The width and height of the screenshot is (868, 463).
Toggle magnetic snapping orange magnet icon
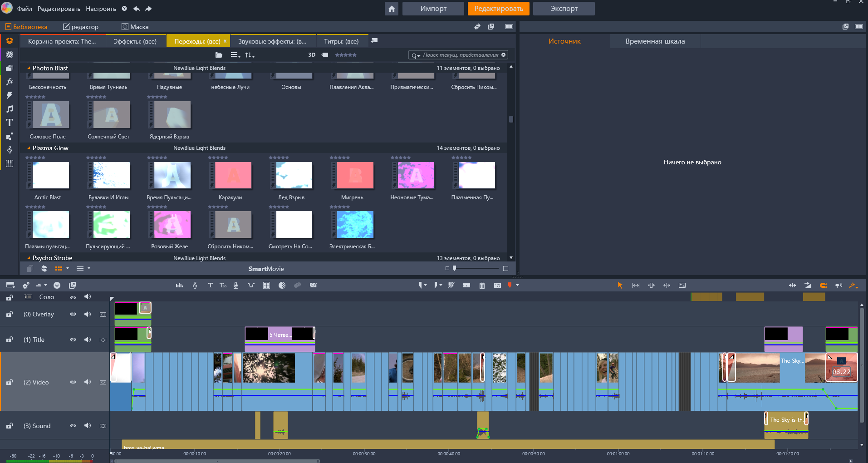point(823,286)
